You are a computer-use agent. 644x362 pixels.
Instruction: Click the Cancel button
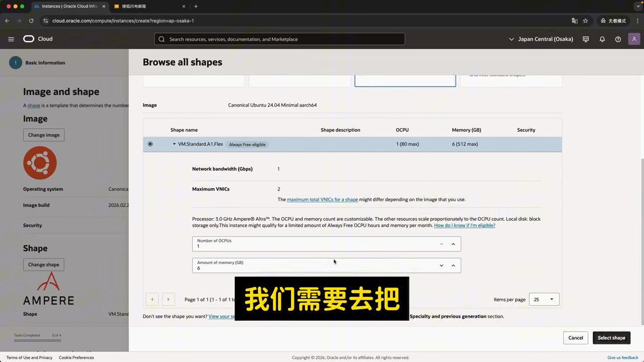coord(576,338)
